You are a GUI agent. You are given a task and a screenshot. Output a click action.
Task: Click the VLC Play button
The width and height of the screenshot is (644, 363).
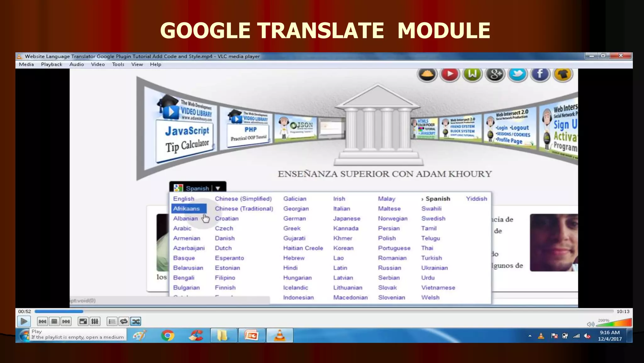[24, 321]
